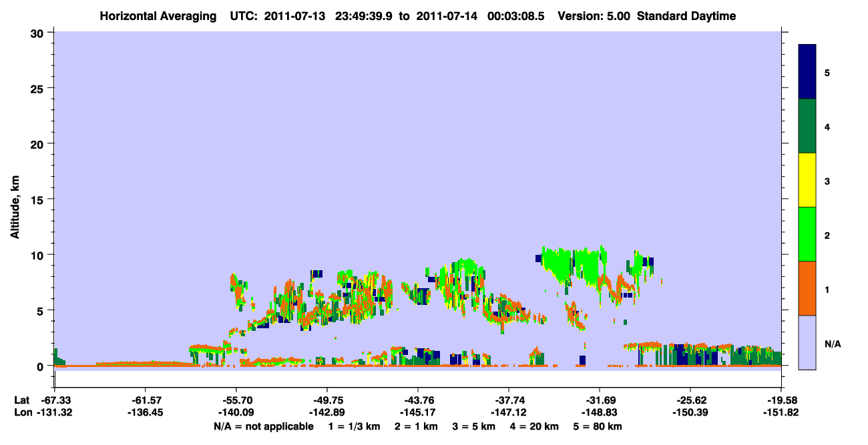Click the dark blue colorbar segment labeled 5
This screenshot has width=868, height=445.
point(807,72)
